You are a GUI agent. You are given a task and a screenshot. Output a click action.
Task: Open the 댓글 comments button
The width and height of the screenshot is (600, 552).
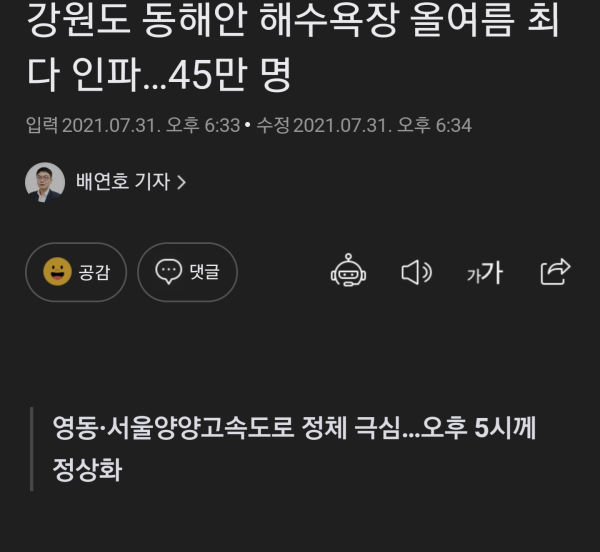click(188, 272)
